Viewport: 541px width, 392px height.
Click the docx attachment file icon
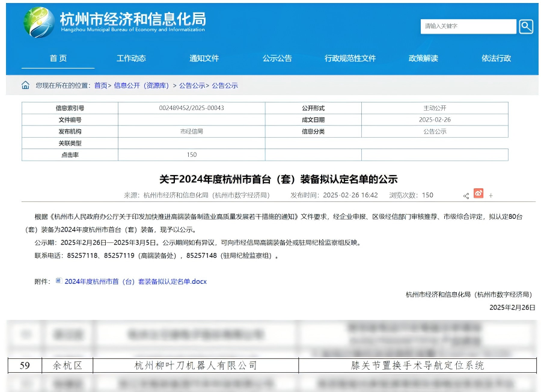pos(58,280)
